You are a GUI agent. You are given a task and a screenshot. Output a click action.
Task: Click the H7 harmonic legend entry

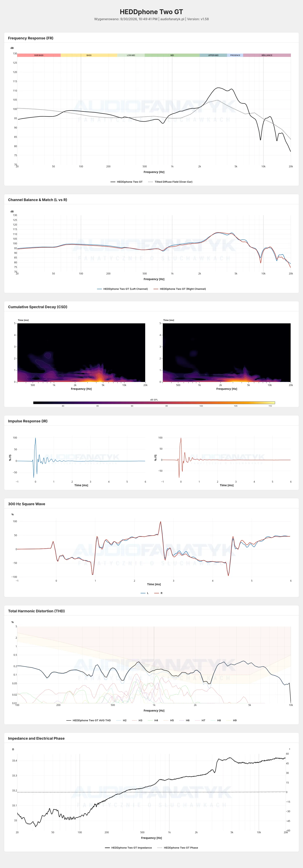(200, 720)
